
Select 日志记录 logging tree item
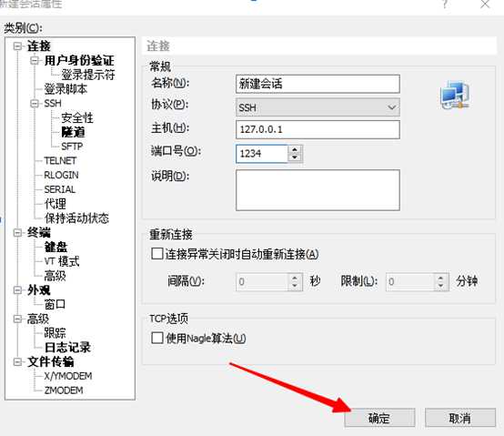[68, 348]
